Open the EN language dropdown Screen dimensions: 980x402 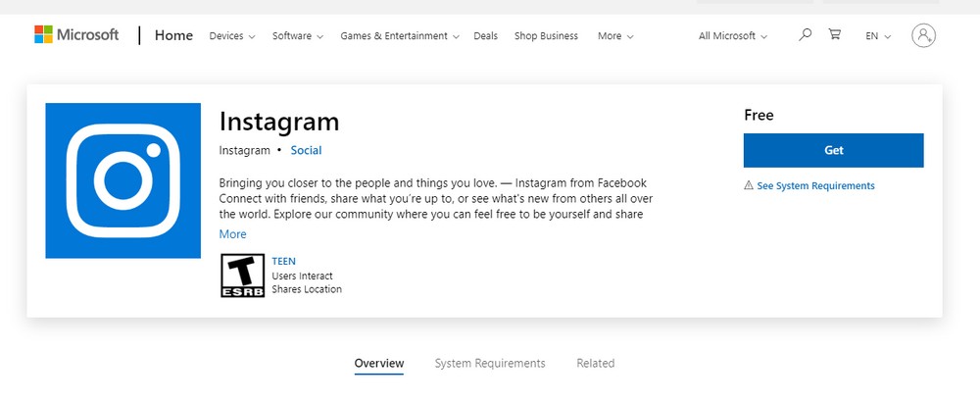[878, 36]
